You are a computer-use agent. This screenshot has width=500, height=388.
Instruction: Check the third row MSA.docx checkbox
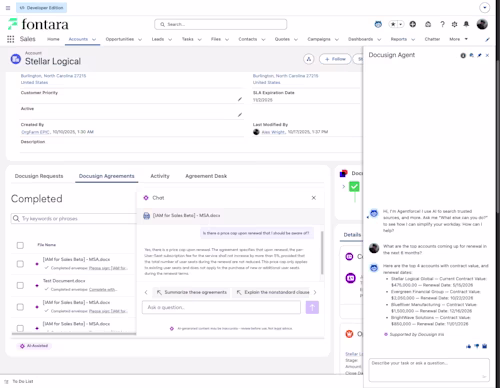tap(20, 307)
